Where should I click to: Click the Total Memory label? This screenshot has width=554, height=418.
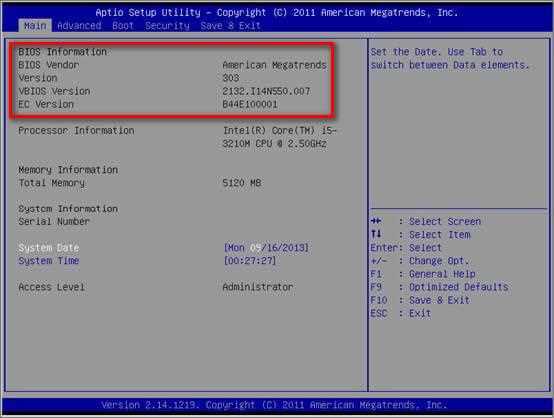52,183
